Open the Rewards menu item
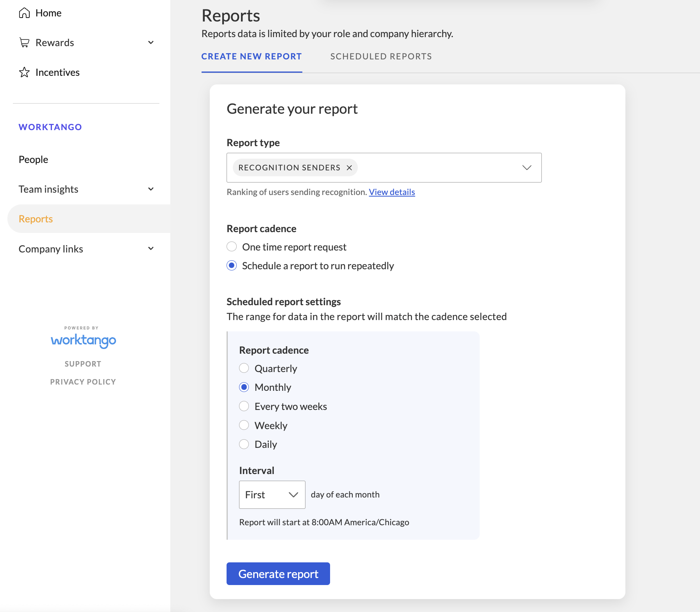 tap(55, 43)
